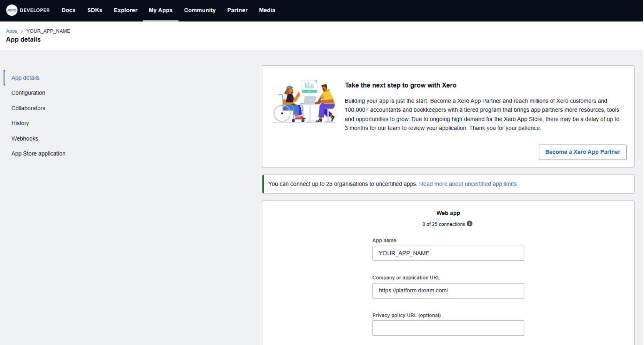Open Collaborators in the sidebar
This screenshot has height=345, width=644.
tap(28, 108)
